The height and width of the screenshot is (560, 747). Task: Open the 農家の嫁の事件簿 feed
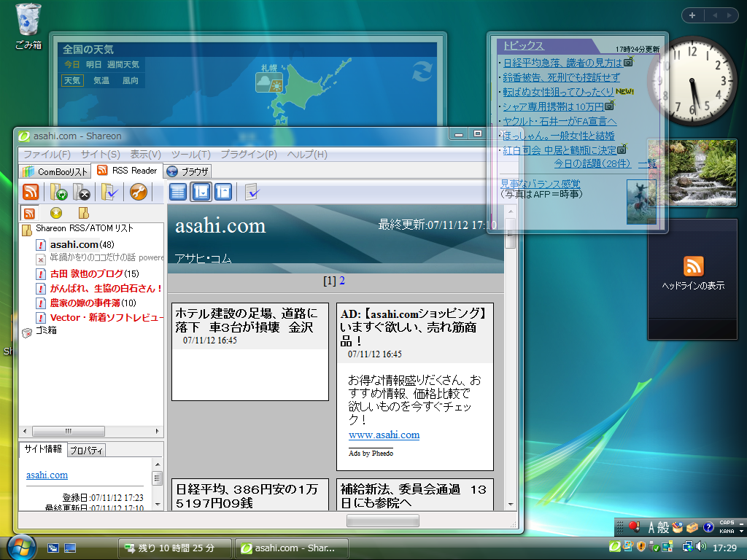(x=93, y=303)
